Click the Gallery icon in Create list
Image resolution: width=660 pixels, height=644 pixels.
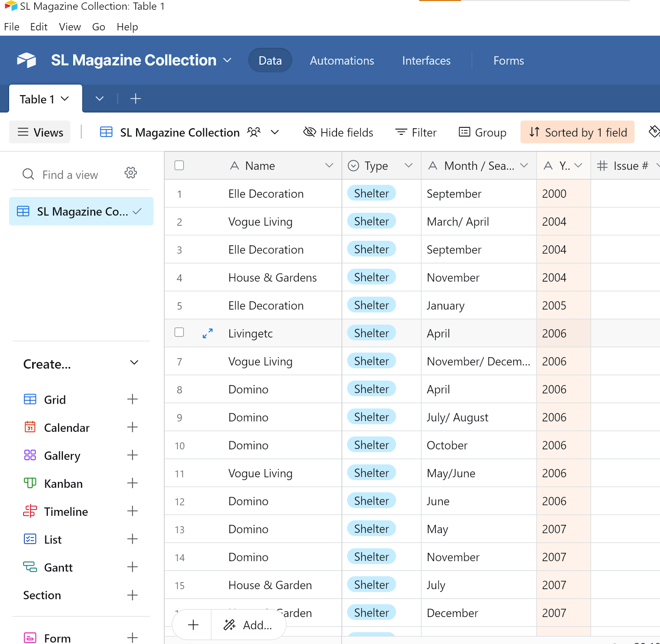click(x=30, y=455)
